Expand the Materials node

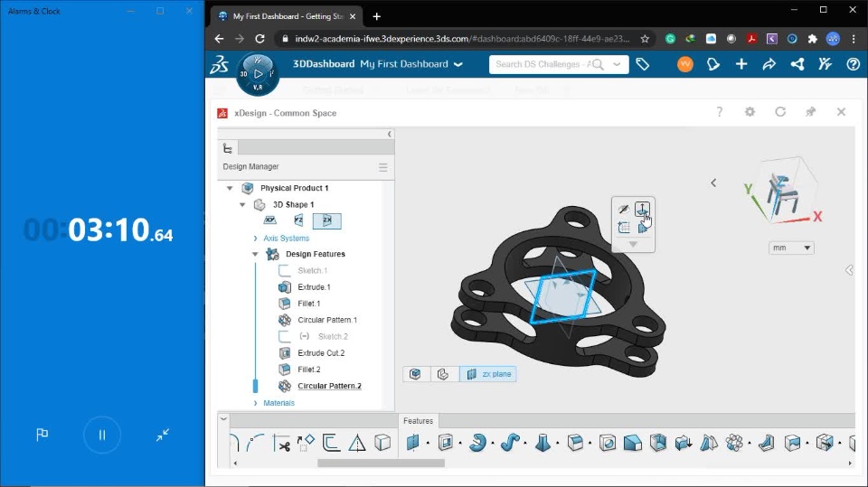tap(255, 403)
